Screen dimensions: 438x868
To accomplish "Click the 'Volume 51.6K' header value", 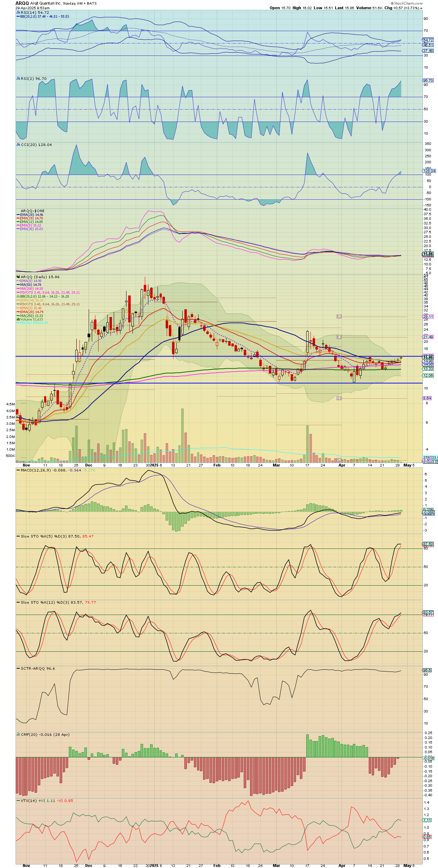I will pos(369,8).
